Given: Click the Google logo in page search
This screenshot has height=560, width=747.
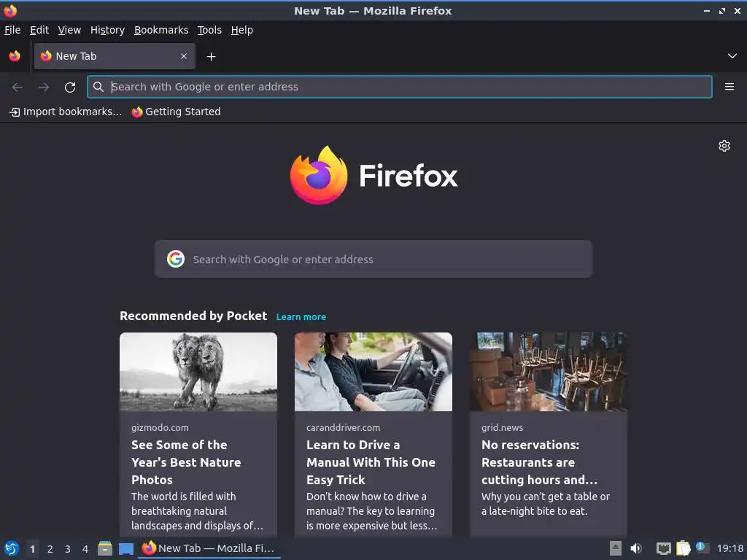Looking at the screenshot, I should (x=176, y=259).
